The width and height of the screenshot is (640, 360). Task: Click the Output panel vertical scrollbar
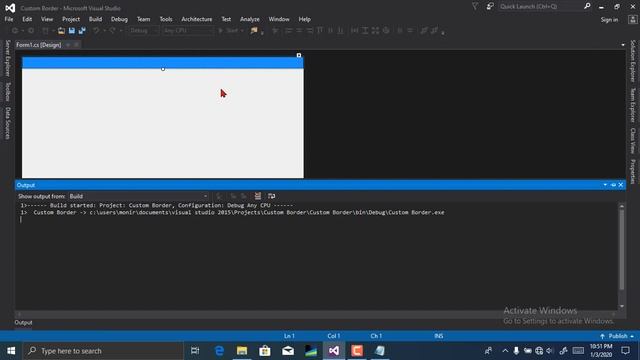pos(622,249)
